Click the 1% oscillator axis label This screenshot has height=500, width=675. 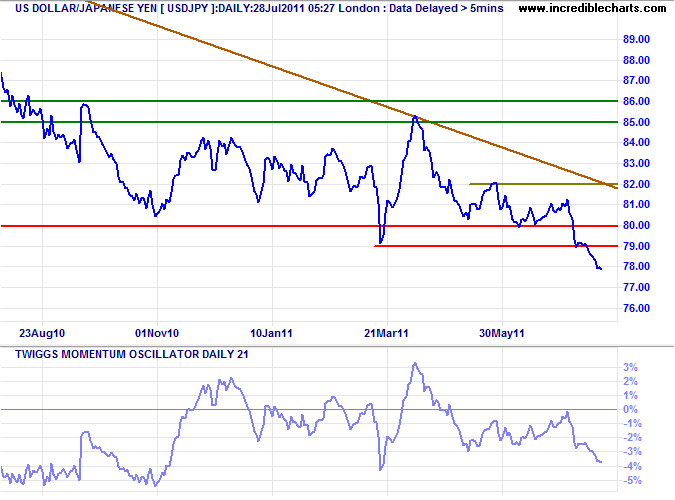630,396
